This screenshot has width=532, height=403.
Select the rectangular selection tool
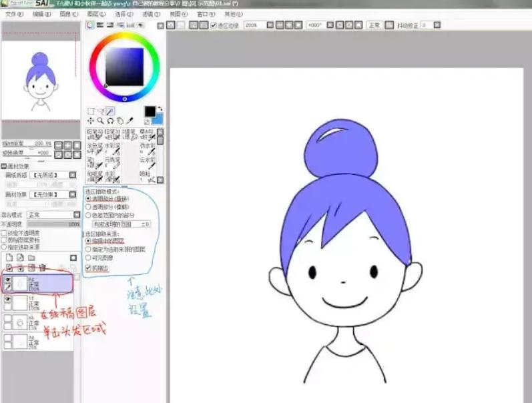(91, 111)
